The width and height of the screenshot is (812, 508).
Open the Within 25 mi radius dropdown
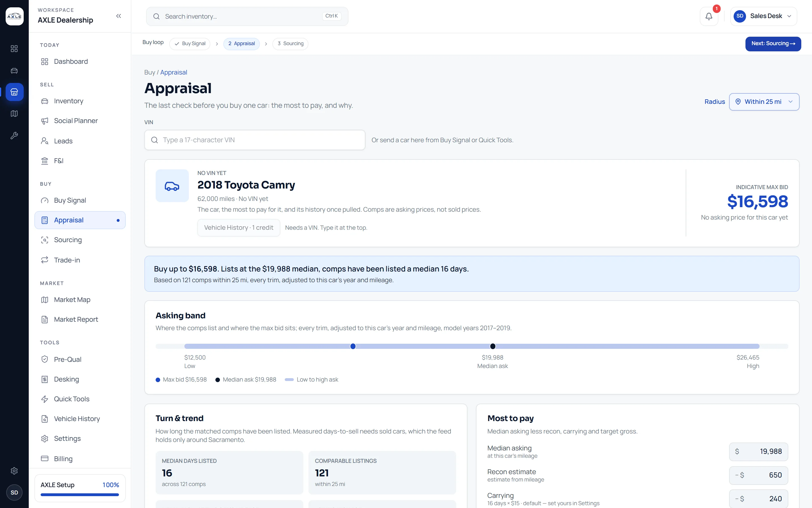coord(764,102)
